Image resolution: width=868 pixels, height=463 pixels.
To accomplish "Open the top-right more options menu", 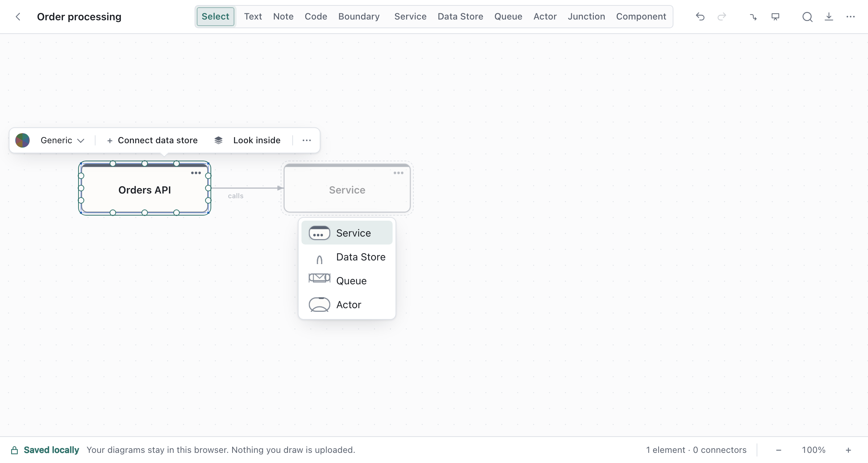I will (851, 17).
